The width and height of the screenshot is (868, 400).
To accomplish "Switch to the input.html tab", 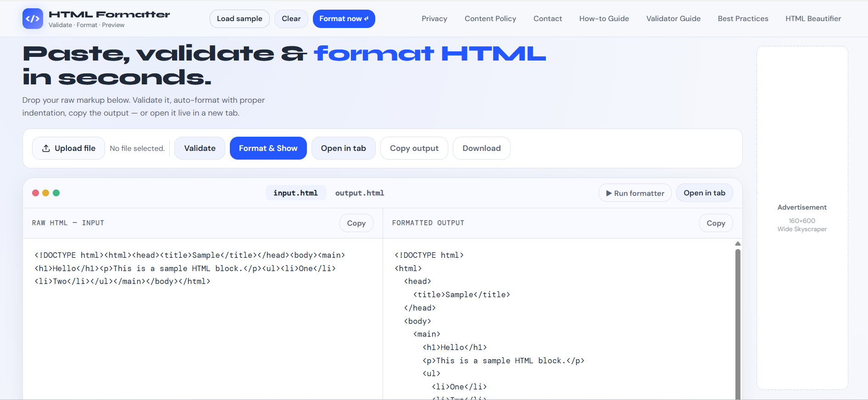I will click(296, 193).
